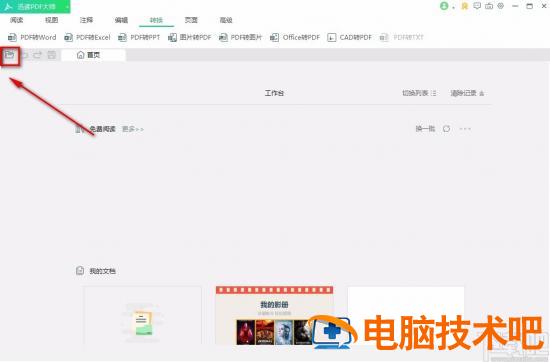Open the 我的影册 album thumbnail
The height and width of the screenshot is (362, 550).
click(274, 316)
